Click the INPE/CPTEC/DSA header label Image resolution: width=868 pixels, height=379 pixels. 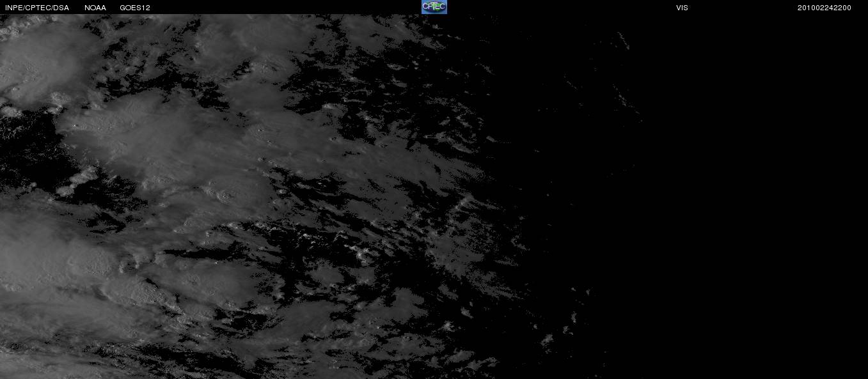click(x=37, y=8)
